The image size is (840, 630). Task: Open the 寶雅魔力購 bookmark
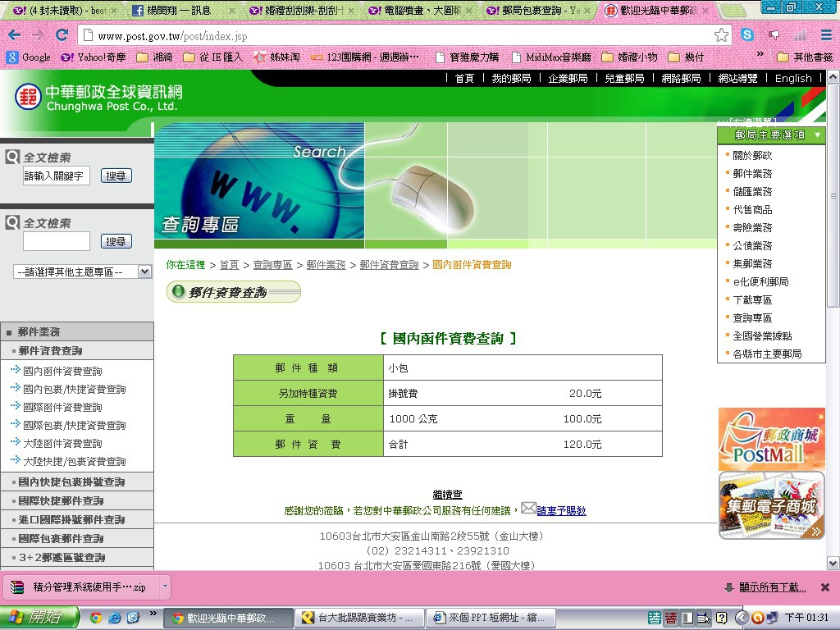point(467,57)
